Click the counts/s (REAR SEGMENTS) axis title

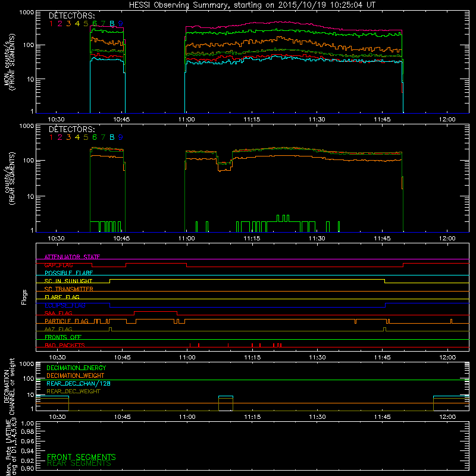coord(10,178)
